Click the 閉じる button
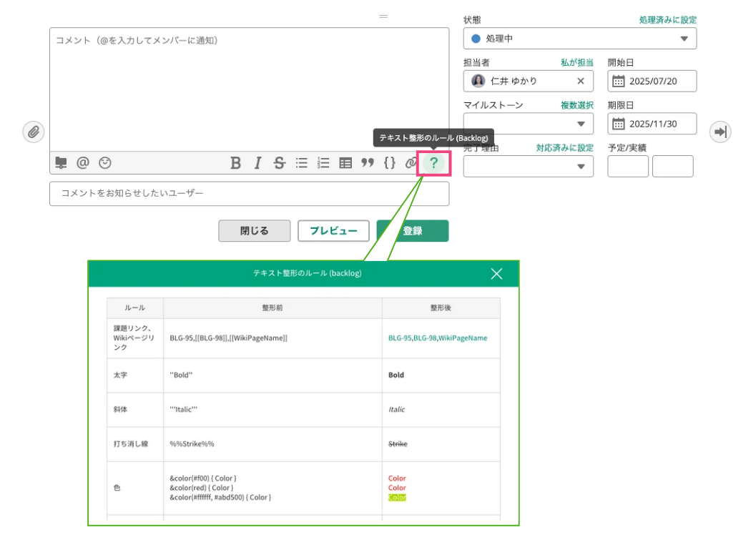 pyautogui.click(x=254, y=231)
